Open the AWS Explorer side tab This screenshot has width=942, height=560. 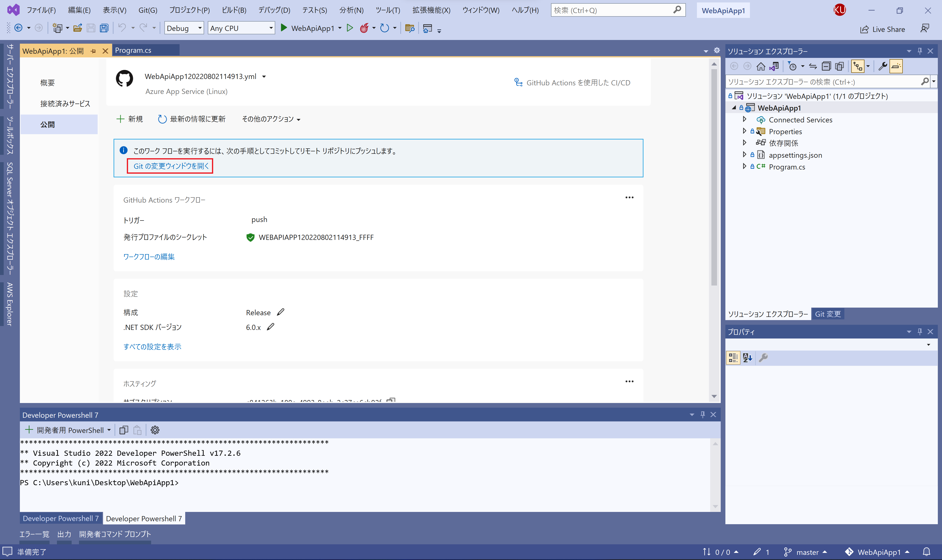click(9, 304)
